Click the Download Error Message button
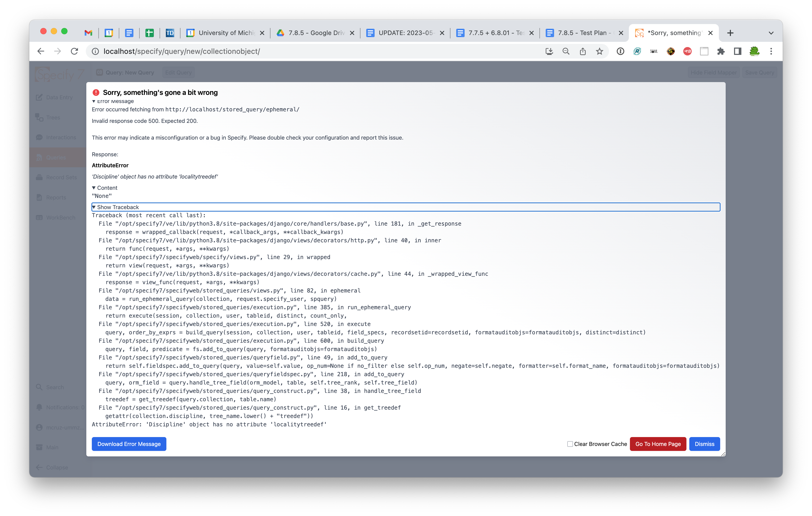812x516 pixels. point(129,444)
